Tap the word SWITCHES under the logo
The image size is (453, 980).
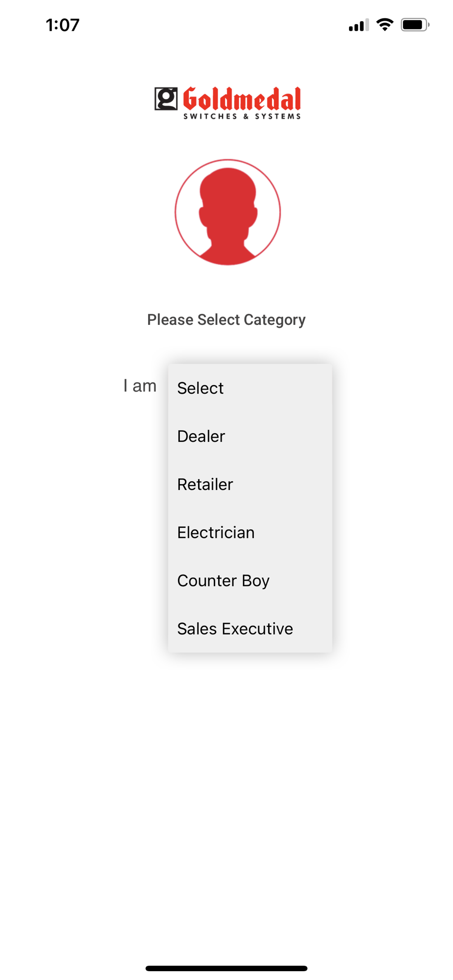coord(210,116)
